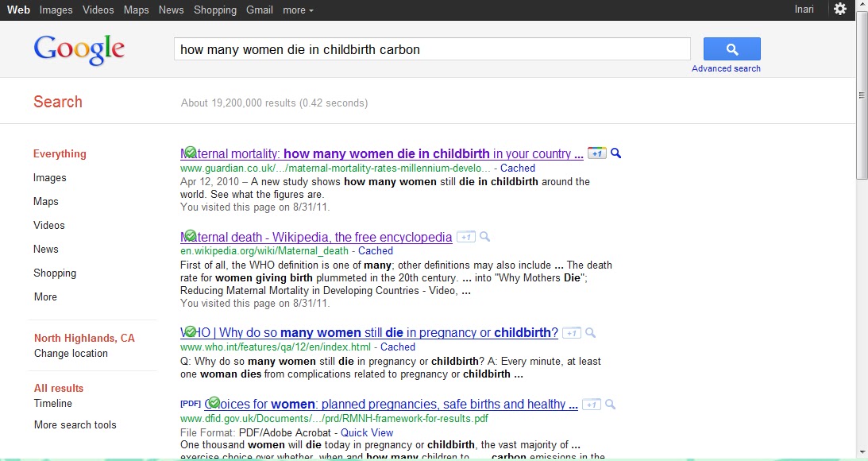Open Choices for women PDF result
The height and width of the screenshot is (461, 868).
pos(391,405)
